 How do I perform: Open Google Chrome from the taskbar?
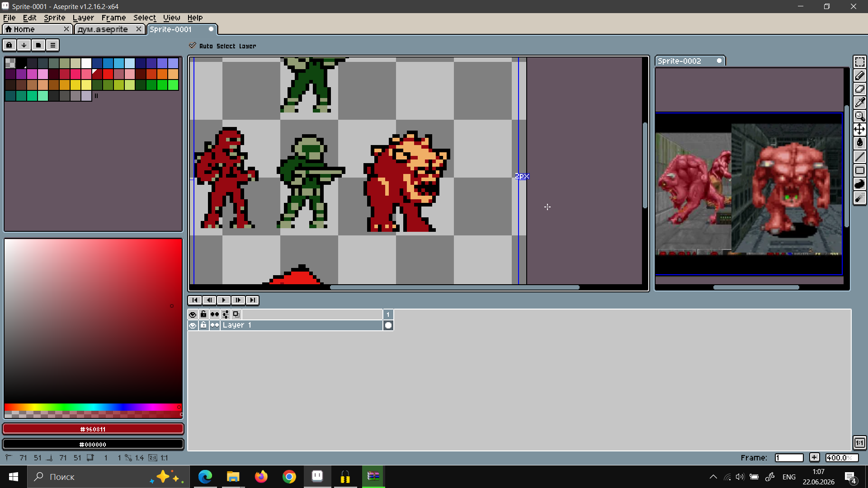tap(289, 477)
